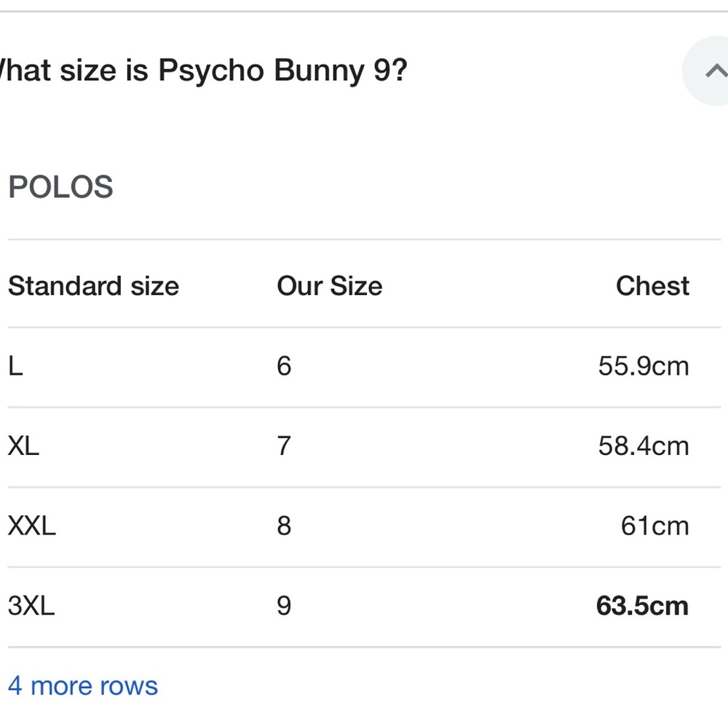The image size is (728, 728).
Task: Select the XL size row
Action: [x=23, y=446]
